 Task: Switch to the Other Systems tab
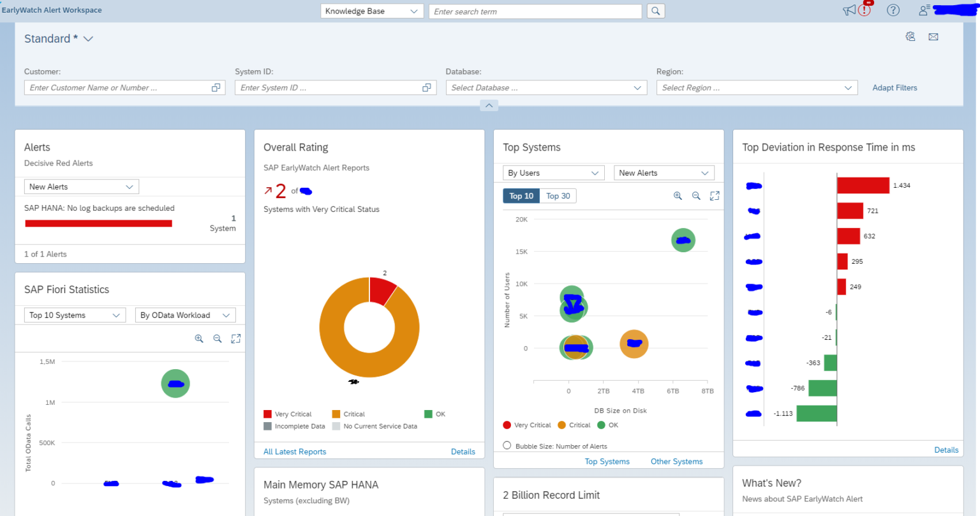[x=676, y=461]
